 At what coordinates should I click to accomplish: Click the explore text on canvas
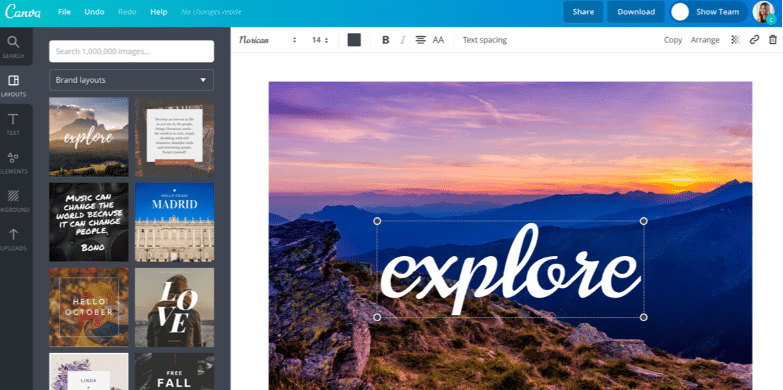[x=510, y=269]
